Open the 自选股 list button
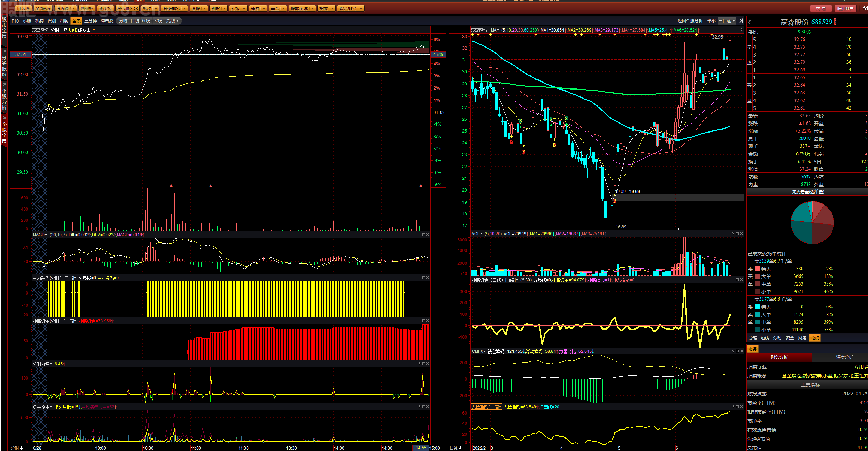 (23, 8)
